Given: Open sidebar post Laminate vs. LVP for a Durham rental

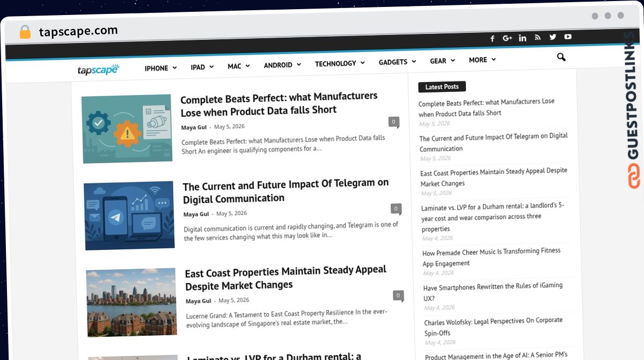Looking at the screenshot, I should coord(493,217).
